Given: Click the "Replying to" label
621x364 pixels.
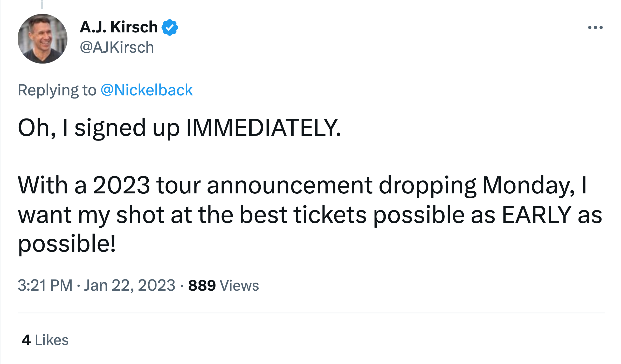Looking at the screenshot, I should 57,89.
